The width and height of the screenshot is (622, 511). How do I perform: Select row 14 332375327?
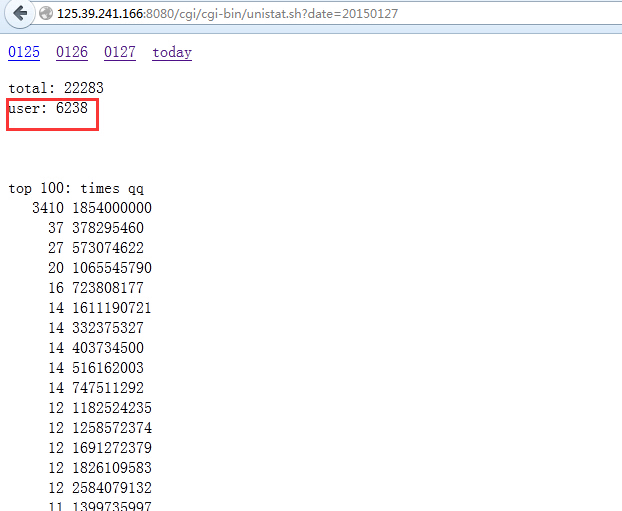click(x=96, y=328)
